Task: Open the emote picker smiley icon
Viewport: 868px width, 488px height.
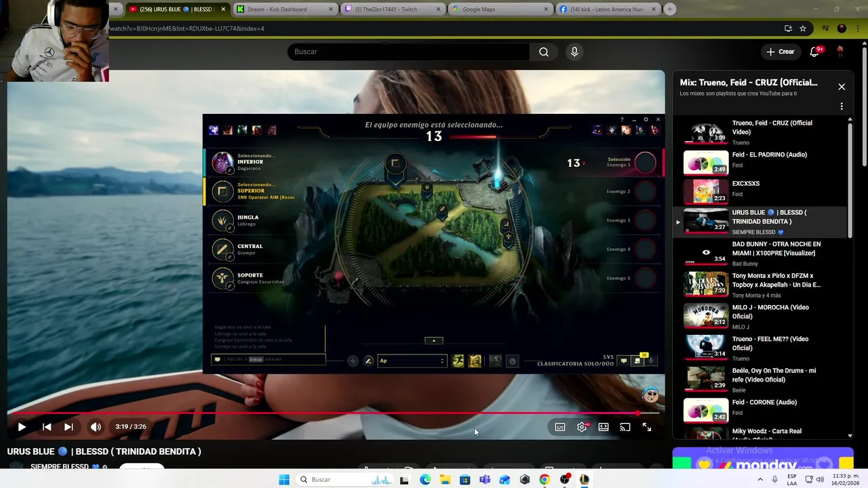Action: tap(512, 361)
